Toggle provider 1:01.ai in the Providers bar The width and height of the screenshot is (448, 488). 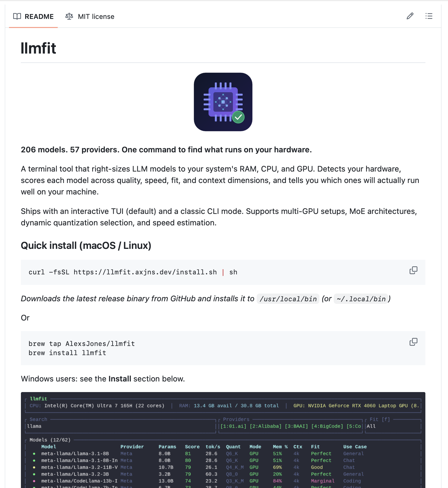pyautogui.click(x=233, y=426)
